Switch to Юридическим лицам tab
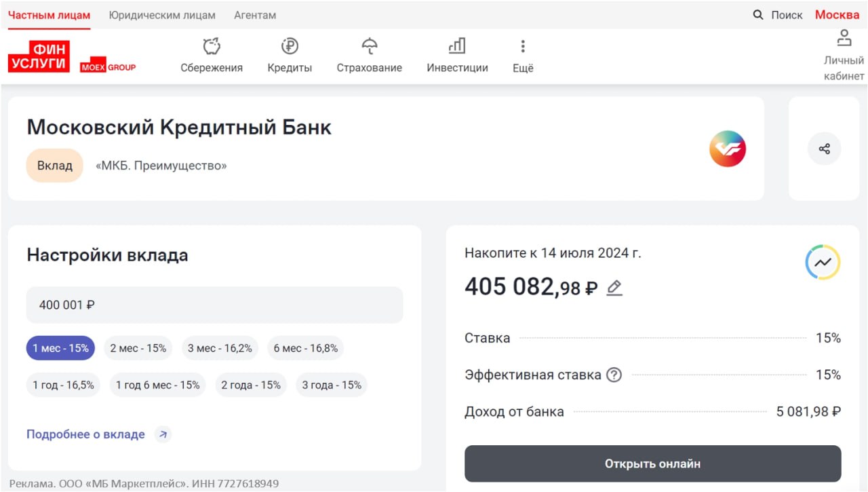This screenshot has height=492, width=868. pyautogui.click(x=162, y=15)
